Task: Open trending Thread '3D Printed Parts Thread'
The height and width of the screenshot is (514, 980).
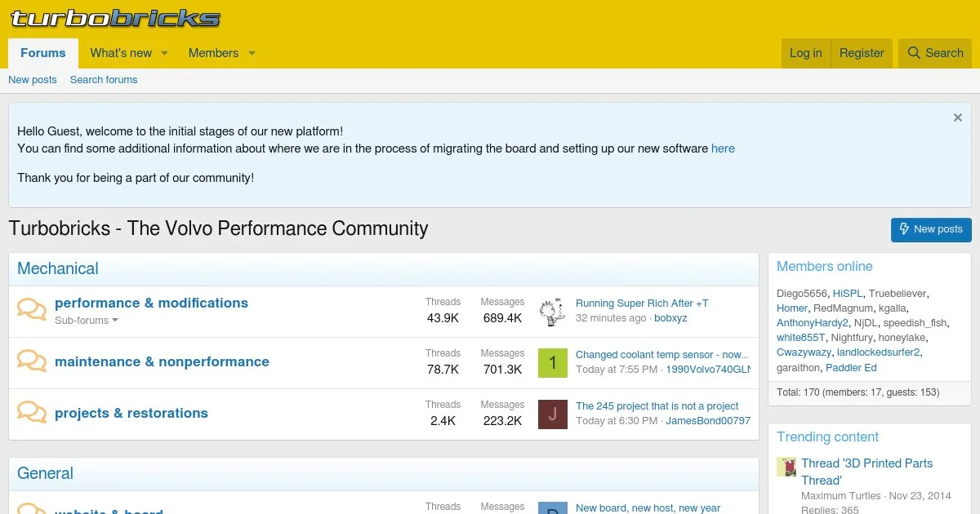Action: tap(866, 472)
